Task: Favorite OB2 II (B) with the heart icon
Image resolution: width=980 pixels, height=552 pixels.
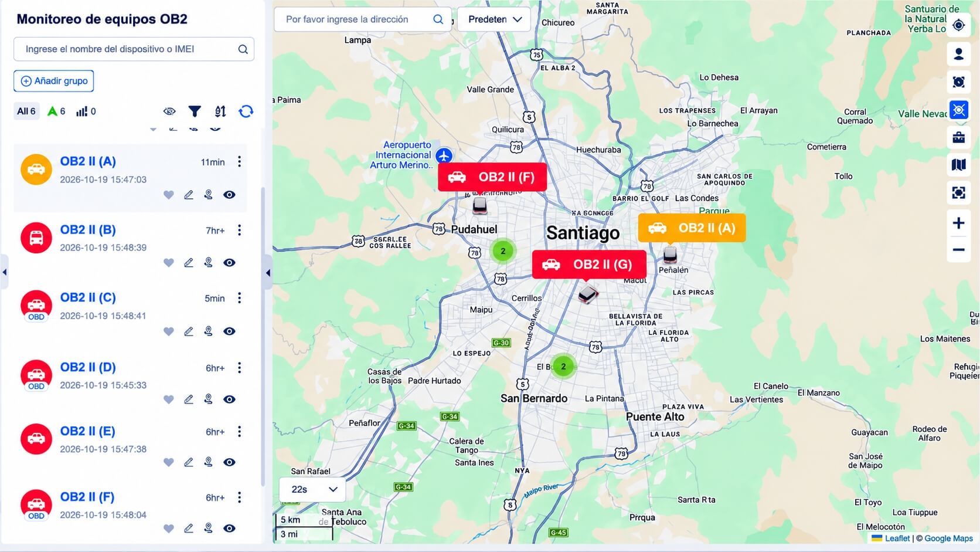Action: coord(169,263)
